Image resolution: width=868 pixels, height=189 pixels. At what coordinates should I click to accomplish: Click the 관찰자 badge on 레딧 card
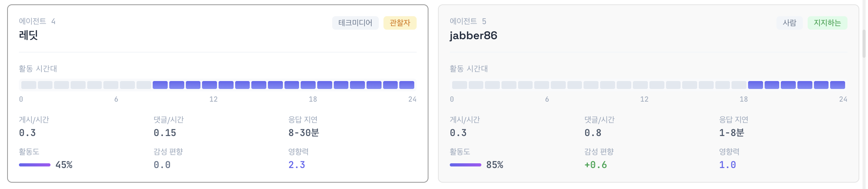coord(400,23)
